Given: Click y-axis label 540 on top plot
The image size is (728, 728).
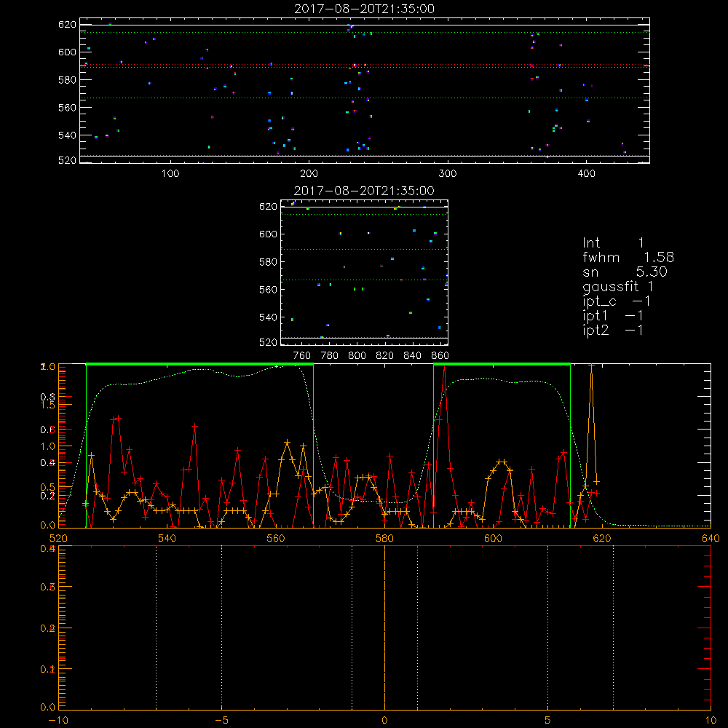Looking at the screenshot, I should pos(67,135).
